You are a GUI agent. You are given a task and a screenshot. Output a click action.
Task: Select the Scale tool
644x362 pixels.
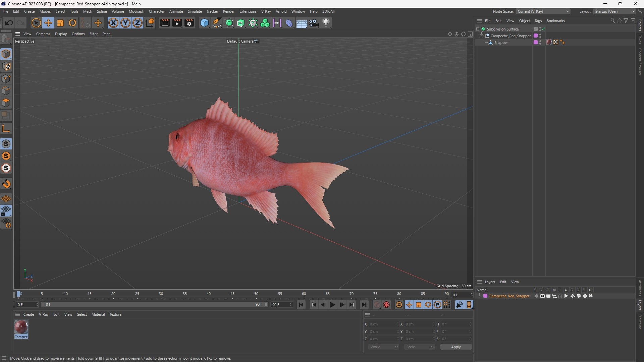coord(60,23)
